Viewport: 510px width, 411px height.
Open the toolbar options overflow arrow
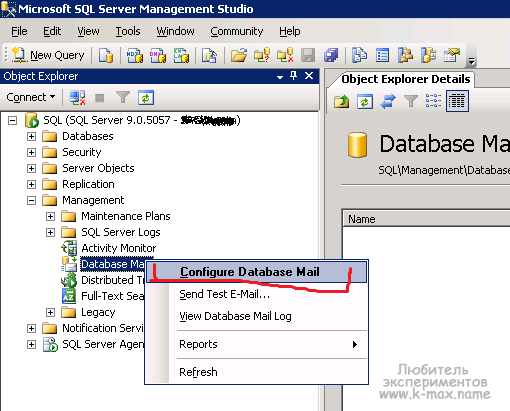471,61
